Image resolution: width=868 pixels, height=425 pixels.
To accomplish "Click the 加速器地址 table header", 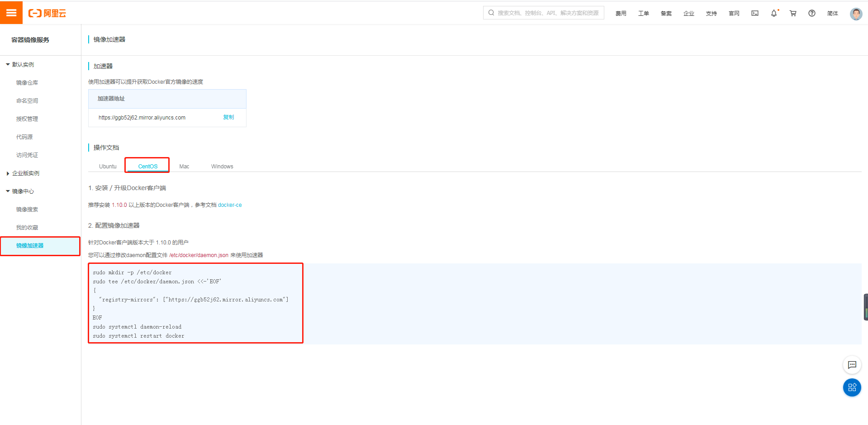I will 167,99.
